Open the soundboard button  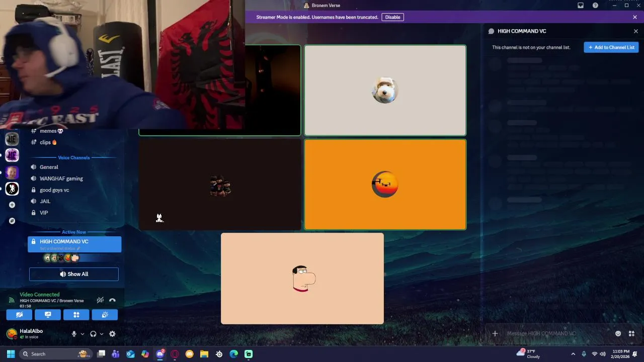click(105, 315)
